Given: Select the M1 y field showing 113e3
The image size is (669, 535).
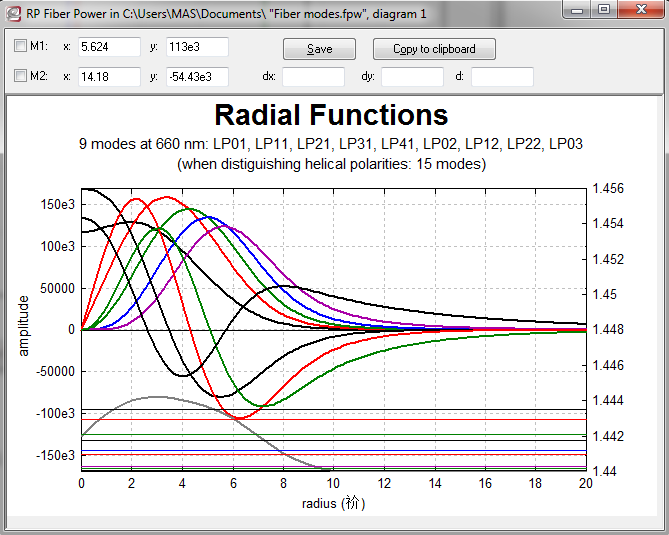Looking at the screenshot, I should pos(197,47).
